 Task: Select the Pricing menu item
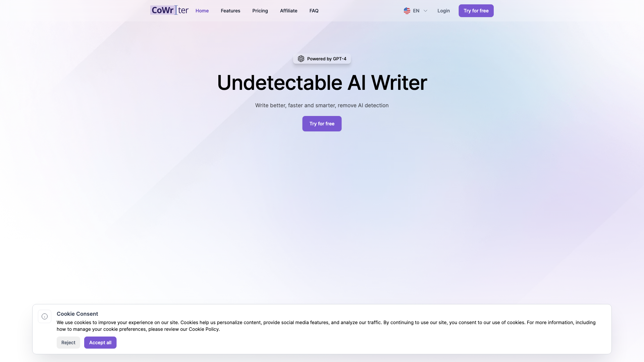260,11
